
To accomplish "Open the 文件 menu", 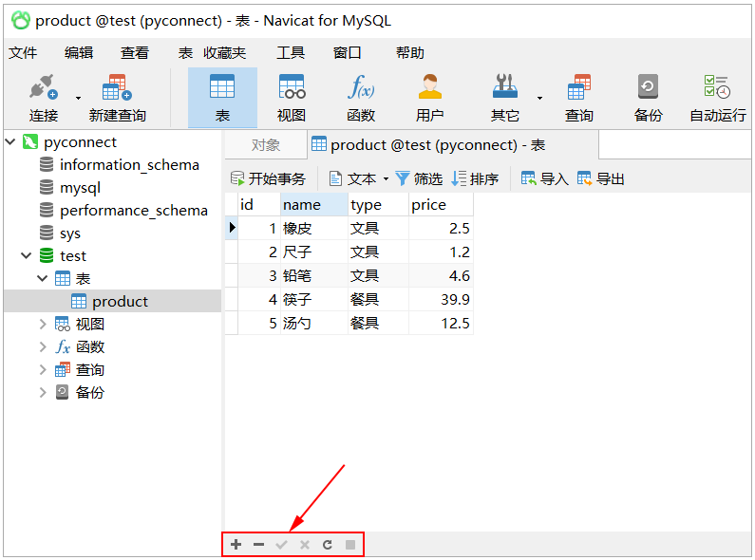I will (23, 52).
